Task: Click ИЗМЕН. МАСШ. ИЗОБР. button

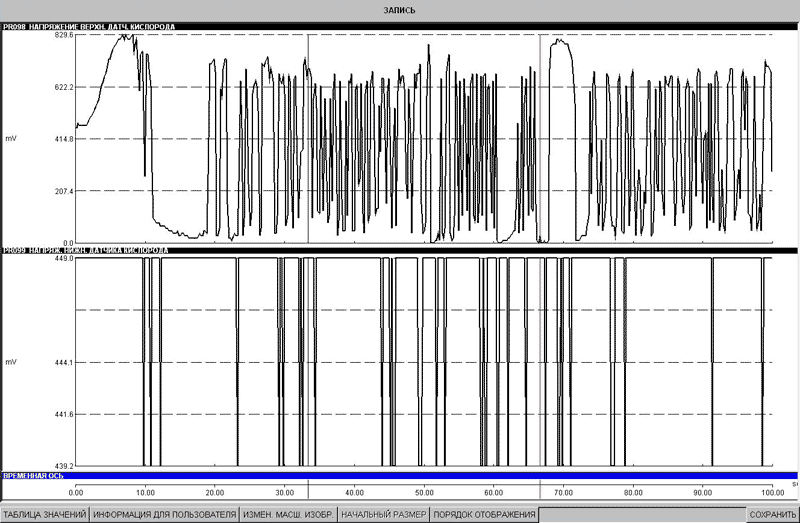Action: [x=288, y=514]
